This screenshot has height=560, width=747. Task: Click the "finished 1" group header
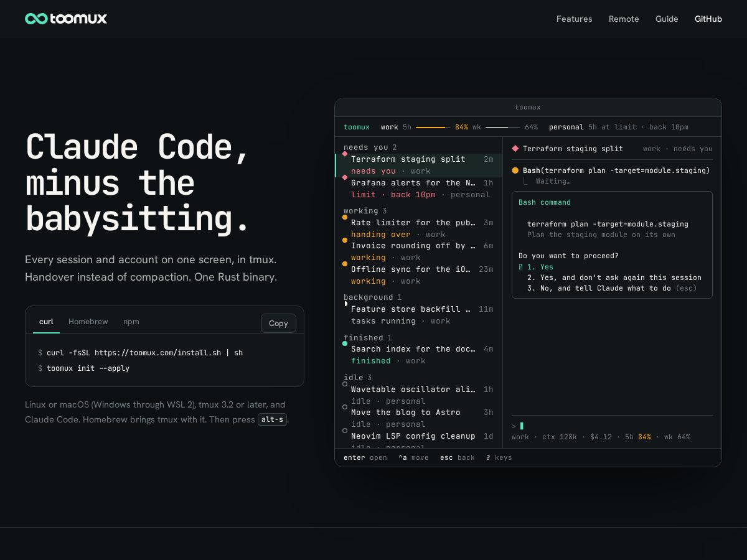click(368, 338)
